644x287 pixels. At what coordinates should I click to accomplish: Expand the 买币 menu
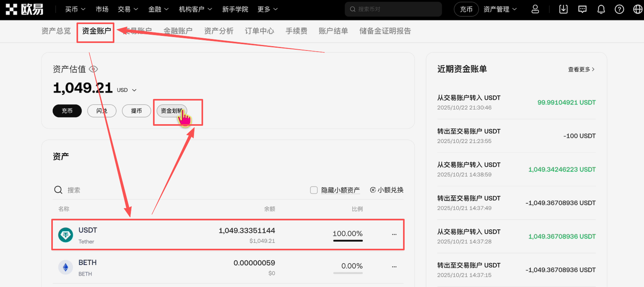coord(75,9)
